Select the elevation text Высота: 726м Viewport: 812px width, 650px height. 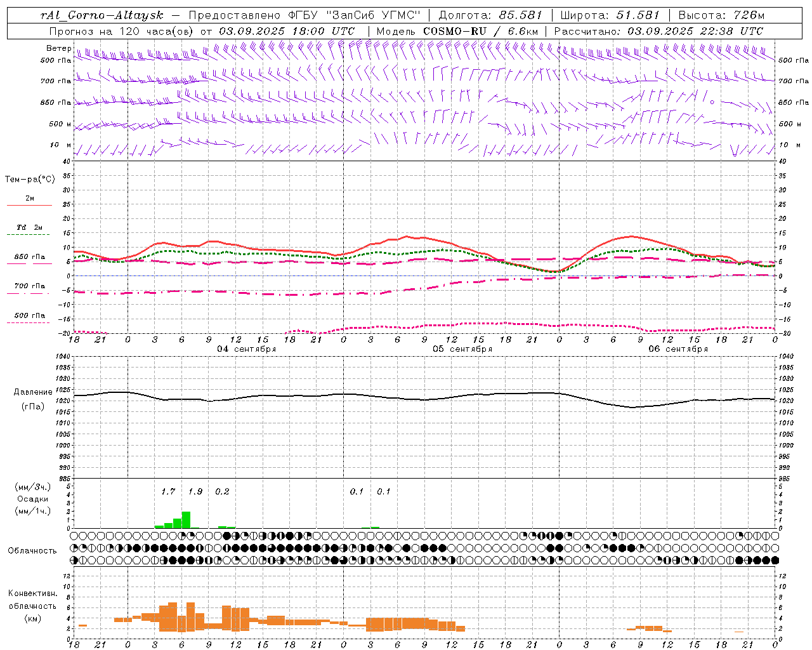(721, 16)
